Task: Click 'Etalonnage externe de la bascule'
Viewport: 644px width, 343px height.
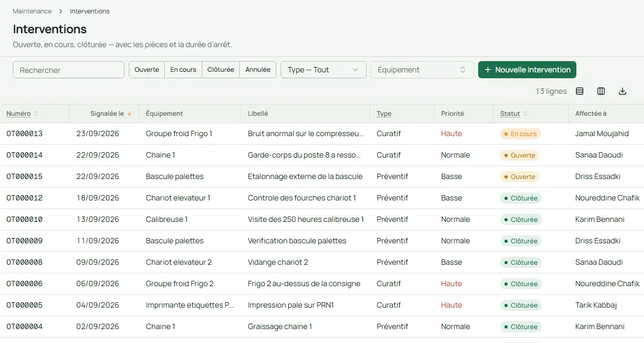Action: pos(305,176)
